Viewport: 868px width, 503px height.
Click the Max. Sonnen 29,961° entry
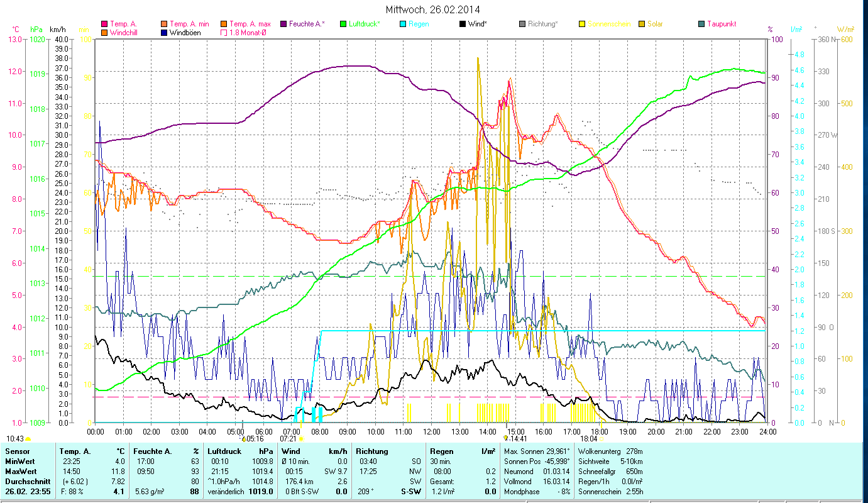[x=537, y=451]
